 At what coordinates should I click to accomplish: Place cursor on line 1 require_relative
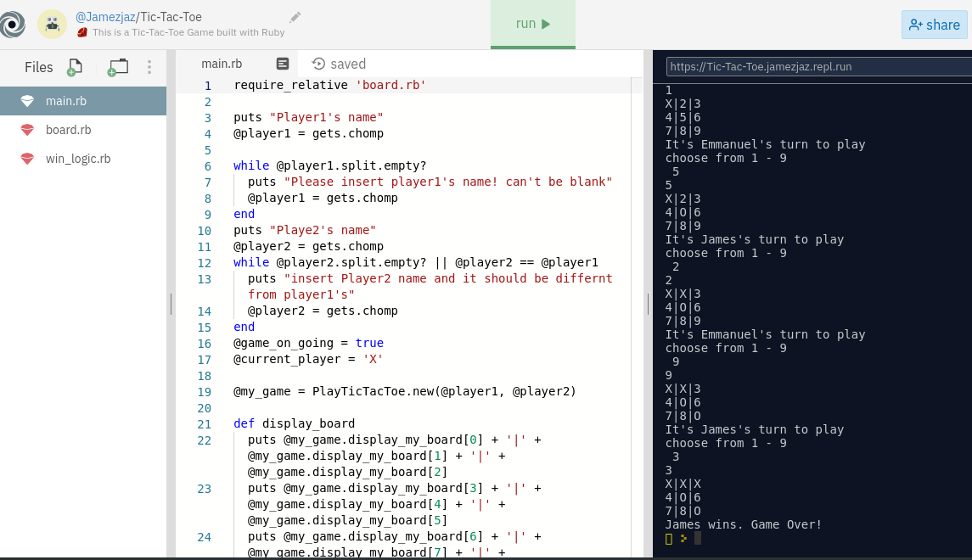[x=329, y=85]
